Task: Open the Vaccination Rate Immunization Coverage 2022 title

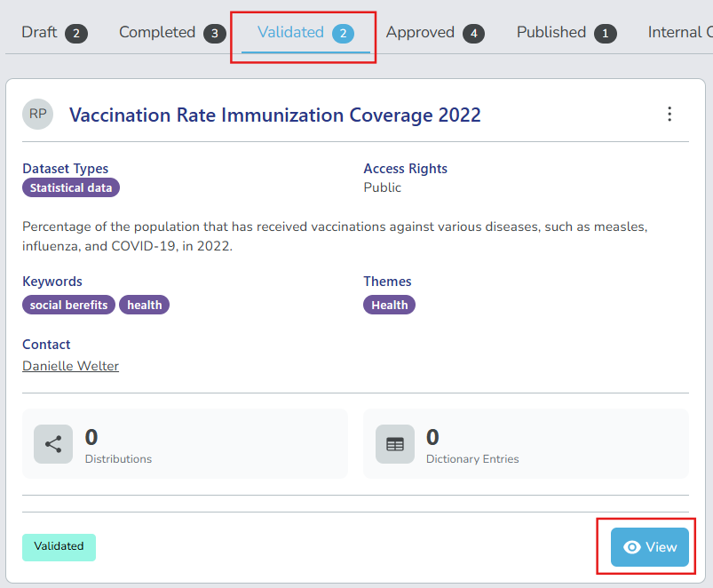Action: pyautogui.click(x=275, y=115)
